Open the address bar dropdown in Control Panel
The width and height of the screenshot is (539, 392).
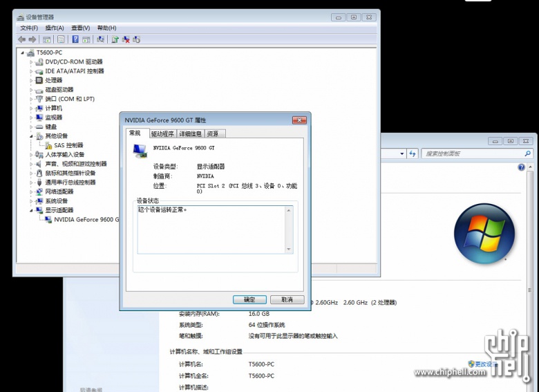(402, 153)
